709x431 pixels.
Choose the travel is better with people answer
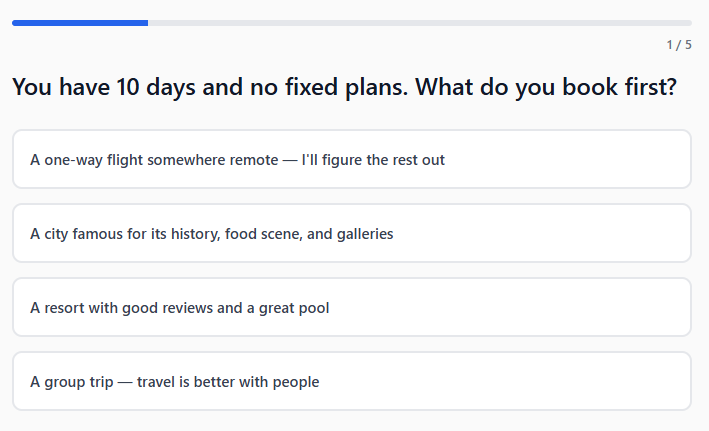(x=228, y=382)
